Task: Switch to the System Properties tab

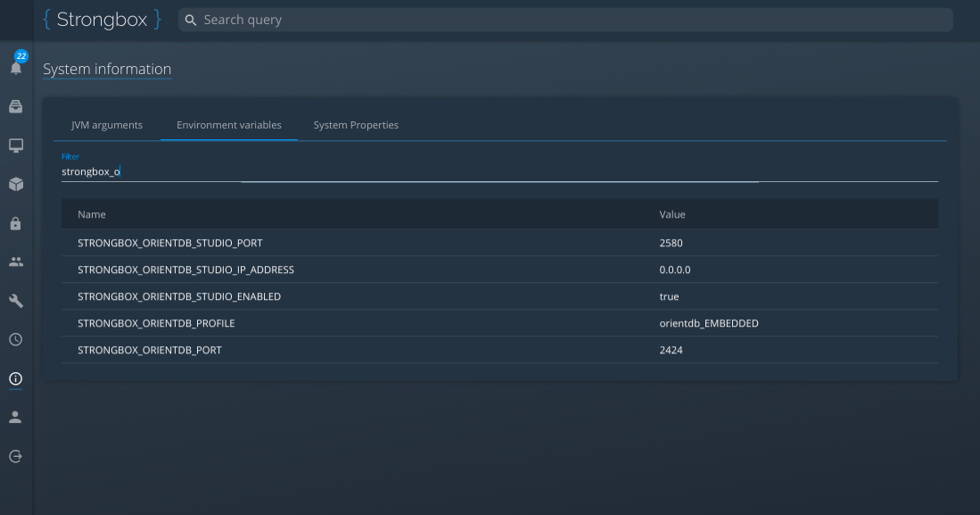Action: click(356, 125)
